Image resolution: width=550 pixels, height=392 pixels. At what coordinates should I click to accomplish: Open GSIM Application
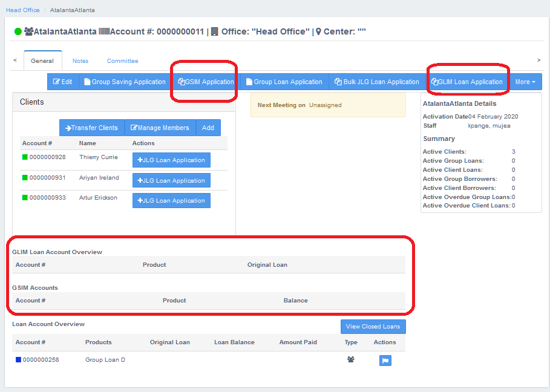click(206, 82)
